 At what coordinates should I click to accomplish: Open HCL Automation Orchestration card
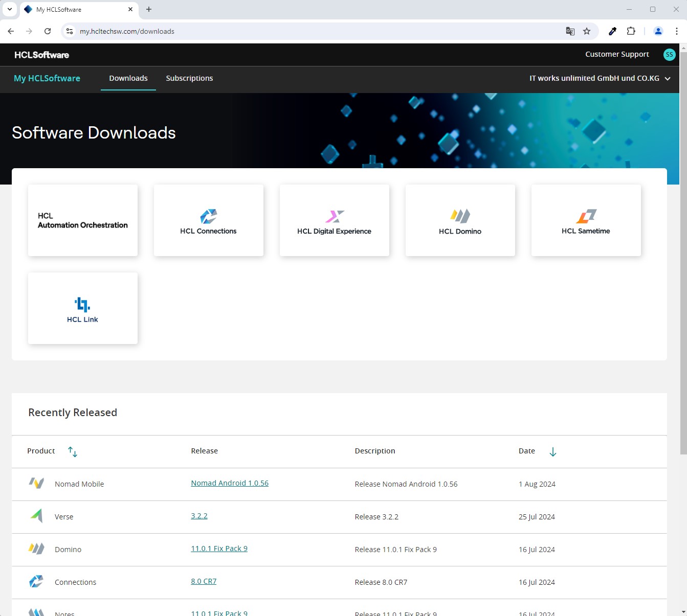tap(83, 220)
